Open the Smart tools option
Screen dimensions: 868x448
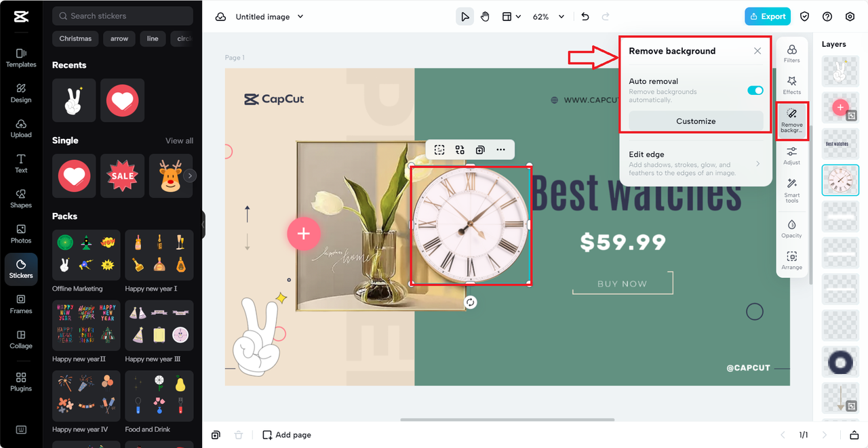point(791,190)
